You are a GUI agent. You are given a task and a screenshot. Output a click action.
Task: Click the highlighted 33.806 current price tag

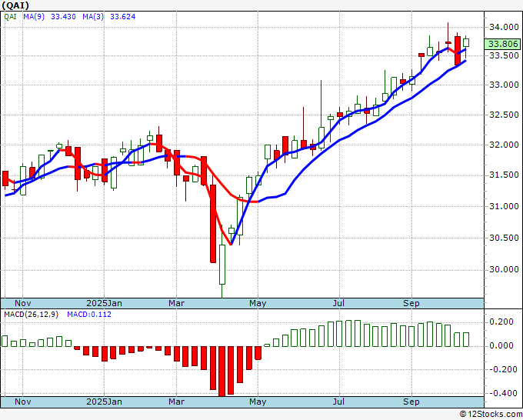pyautogui.click(x=503, y=44)
